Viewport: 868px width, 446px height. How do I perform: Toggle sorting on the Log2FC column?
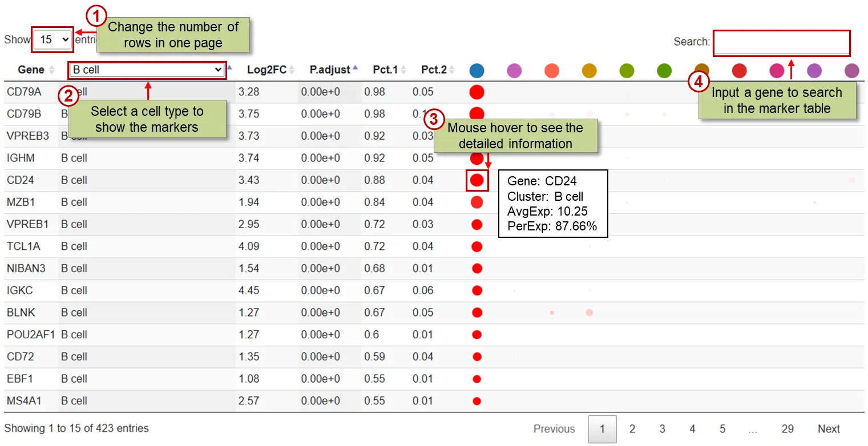(266, 70)
